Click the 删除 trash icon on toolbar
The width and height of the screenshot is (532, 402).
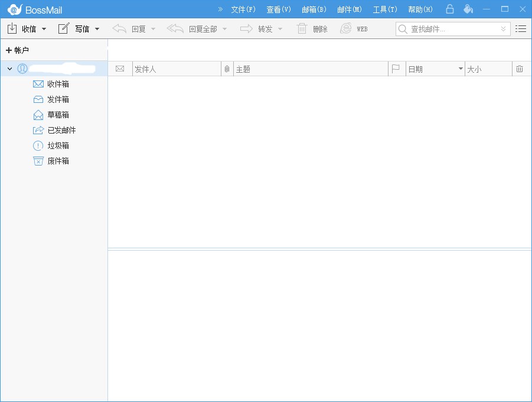coord(302,28)
